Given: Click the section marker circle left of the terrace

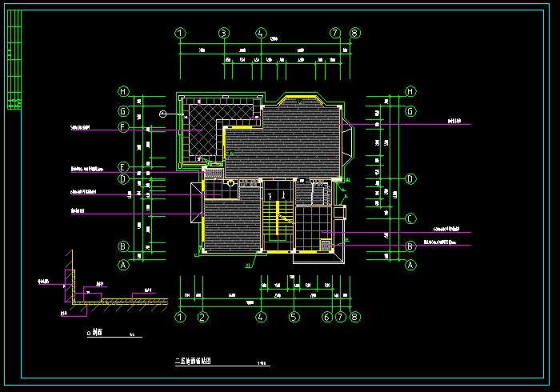Looking at the screenshot, I should (162, 115).
